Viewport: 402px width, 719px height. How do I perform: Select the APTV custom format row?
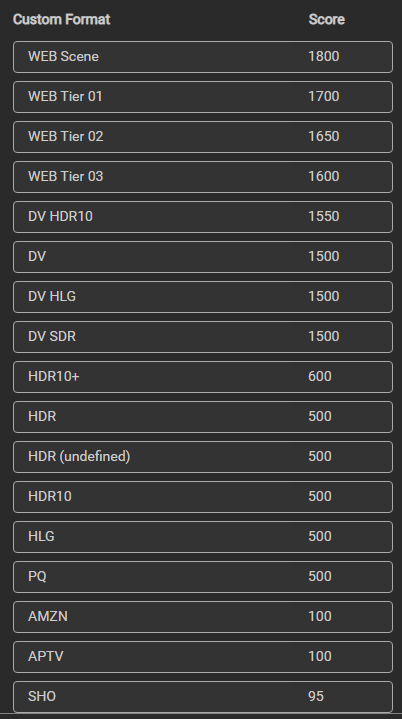click(203, 657)
